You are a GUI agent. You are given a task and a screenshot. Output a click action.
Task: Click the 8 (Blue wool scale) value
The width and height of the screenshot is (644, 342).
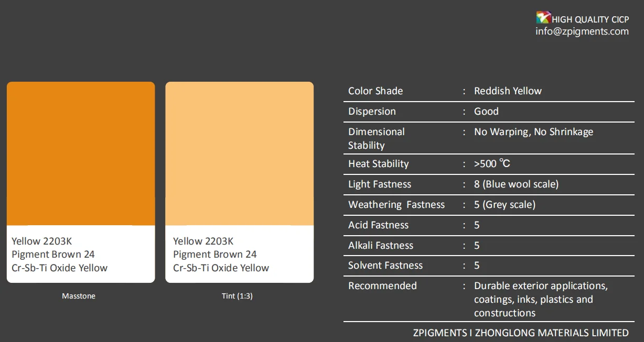[516, 184]
